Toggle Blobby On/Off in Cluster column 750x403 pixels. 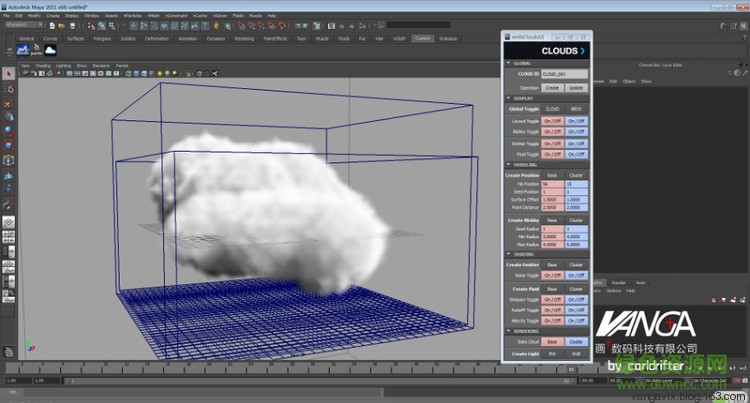coord(576,132)
